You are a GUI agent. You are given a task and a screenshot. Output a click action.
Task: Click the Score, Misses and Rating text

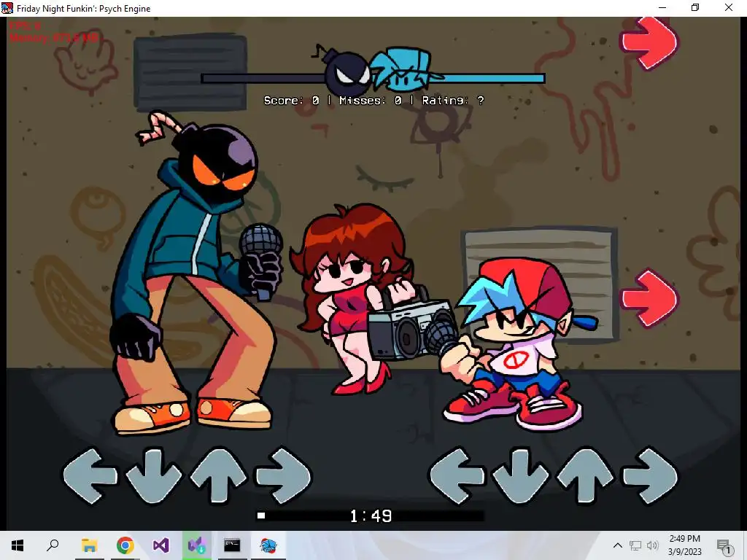(374, 101)
